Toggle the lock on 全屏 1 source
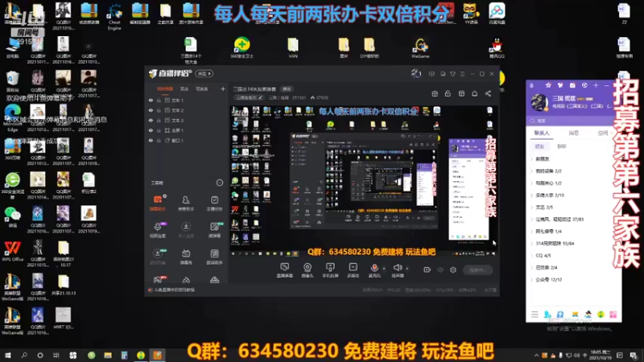644x362 pixels. [159, 130]
